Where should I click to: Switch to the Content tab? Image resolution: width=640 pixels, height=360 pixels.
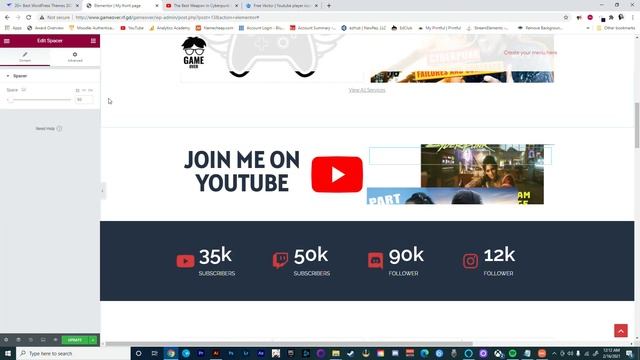(x=25, y=57)
